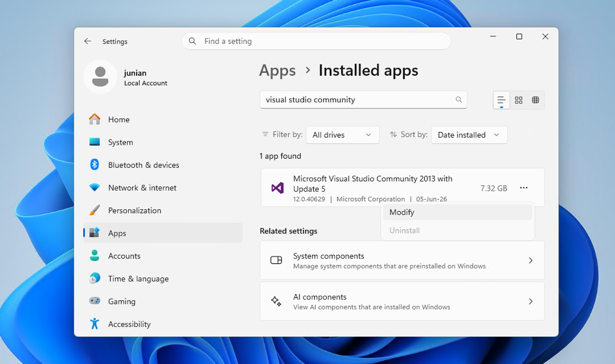Open the Date installed sort dropdown
615x364 pixels.
tap(469, 135)
